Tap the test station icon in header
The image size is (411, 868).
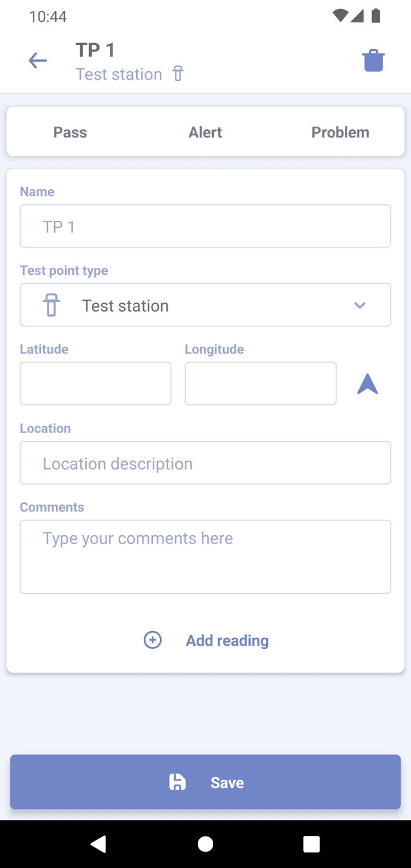tap(178, 74)
